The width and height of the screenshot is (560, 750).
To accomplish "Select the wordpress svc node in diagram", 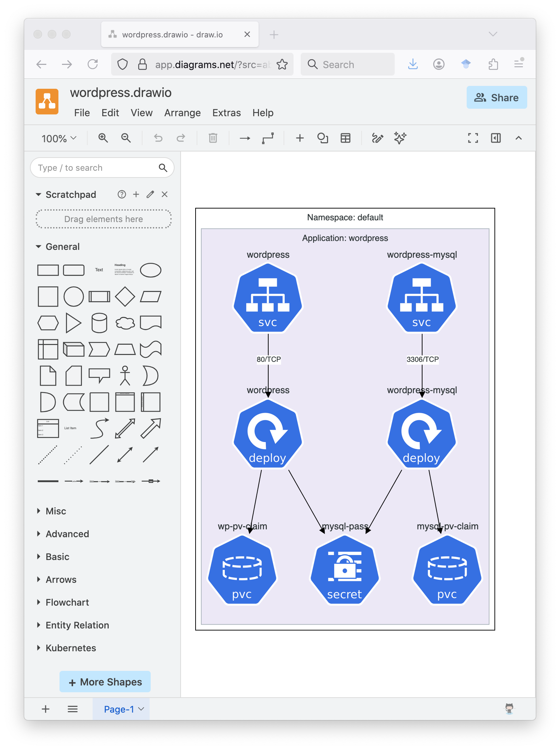I will coord(268,298).
